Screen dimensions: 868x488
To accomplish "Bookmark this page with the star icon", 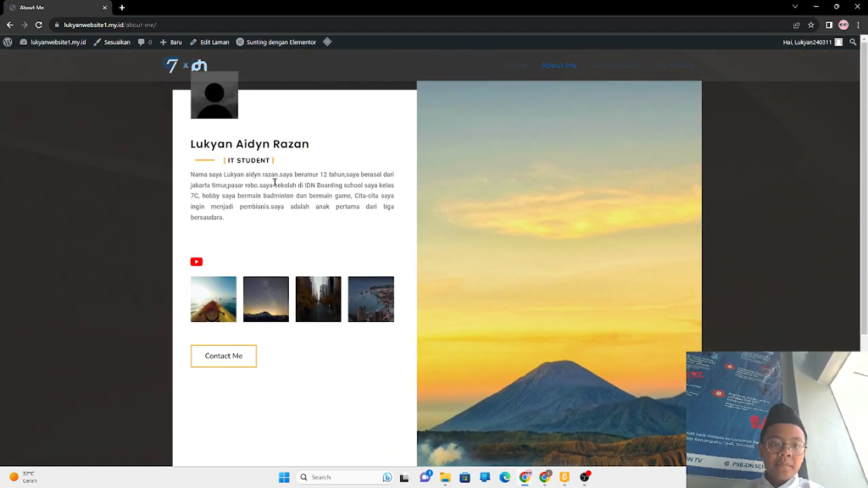I will point(810,25).
